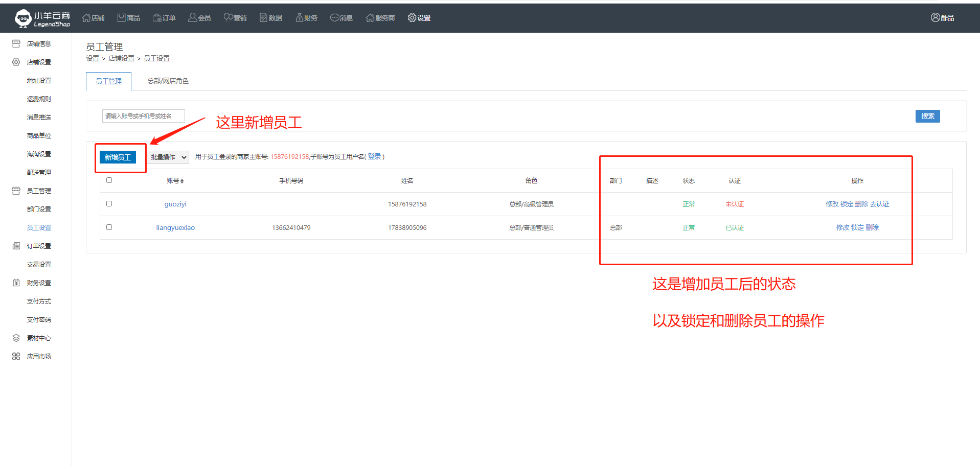Screen dimensions: 980x466
Task: Click the 新增员工 button
Action: [118, 157]
